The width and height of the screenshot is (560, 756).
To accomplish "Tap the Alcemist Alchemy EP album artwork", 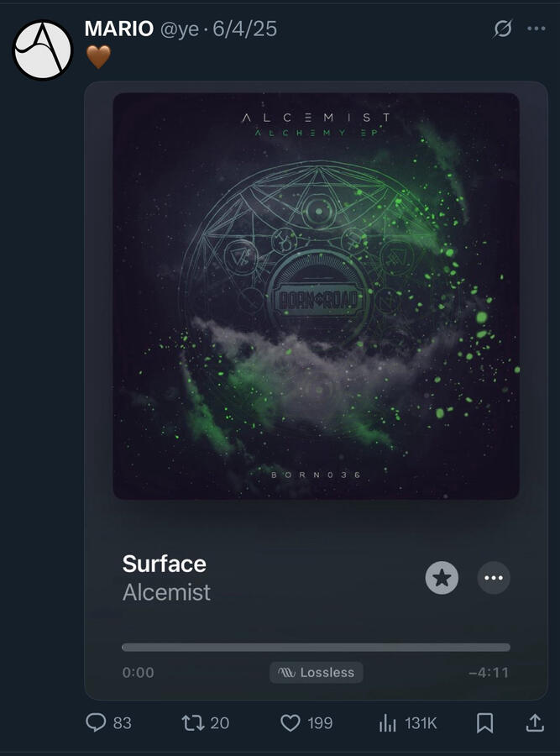I will [x=317, y=296].
